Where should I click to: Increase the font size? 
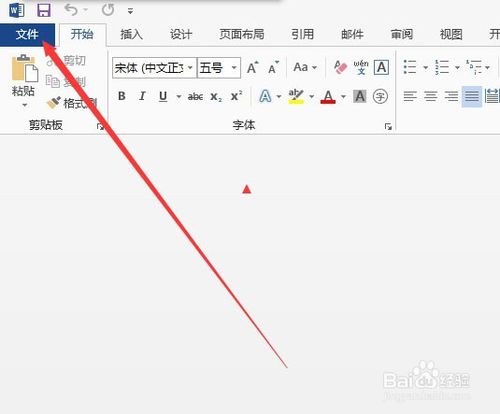(x=253, y=68)
